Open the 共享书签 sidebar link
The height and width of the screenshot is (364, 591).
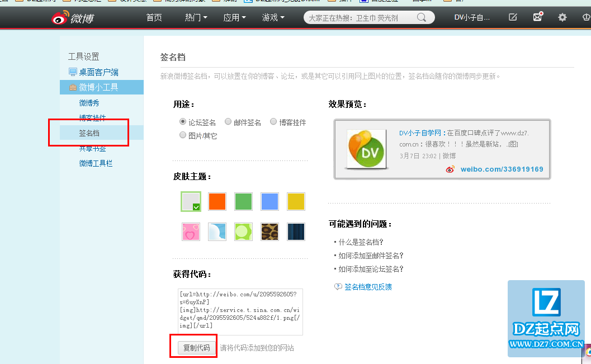(x=92, y=149)
